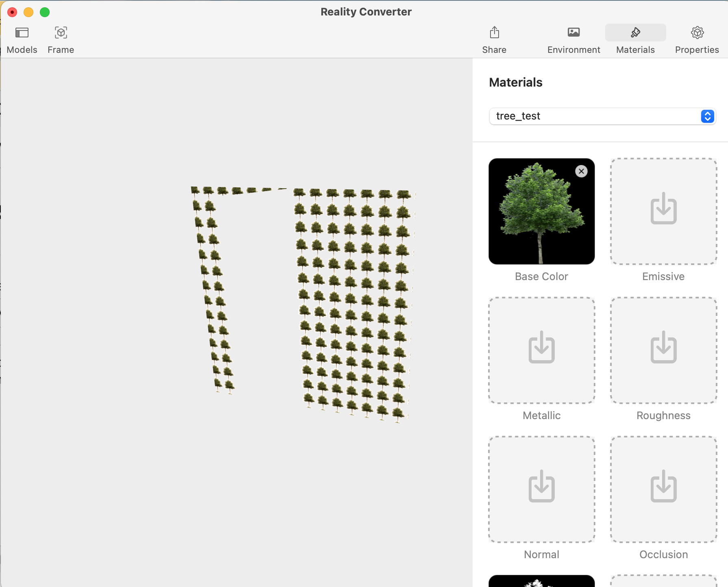Click the Share export icon
The width and height of the screenshot is (728, 587).
(494, 40)
